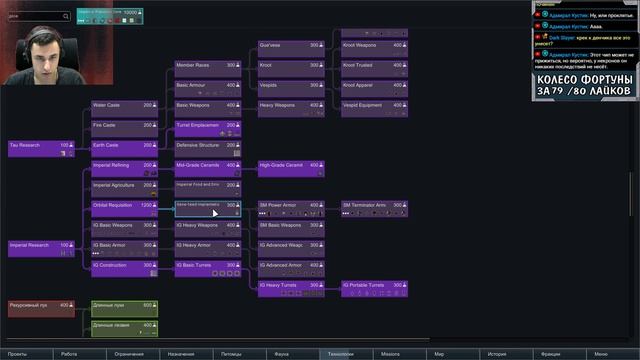This screenshot has height=360, width=640.
Task: Select the Gue'vesa research node
Action: coord(291,49)
